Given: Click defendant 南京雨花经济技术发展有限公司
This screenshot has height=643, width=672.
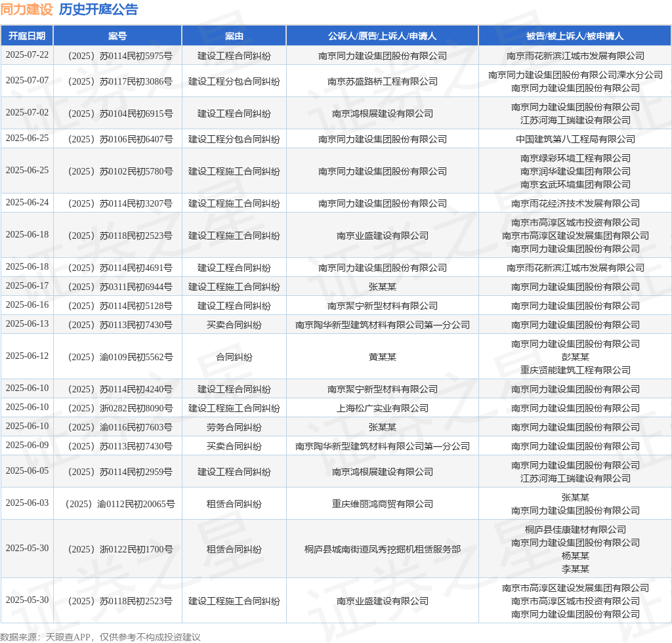Looking at the screenshot, I should tap(575, 203).
